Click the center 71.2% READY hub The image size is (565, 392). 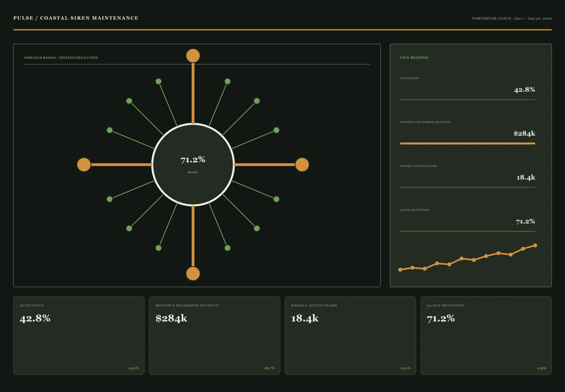pyautogui.click(x=193, y=165)
